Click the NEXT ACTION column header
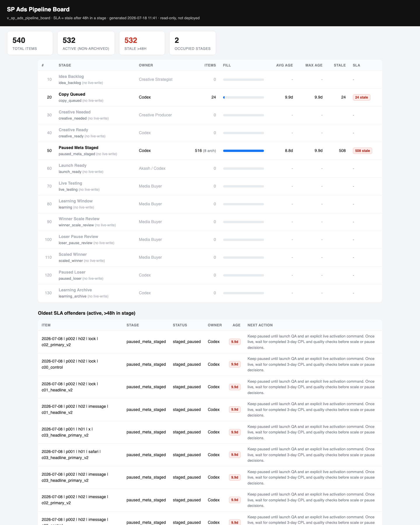This screenshot has width=420, height=525. [260, 325]
